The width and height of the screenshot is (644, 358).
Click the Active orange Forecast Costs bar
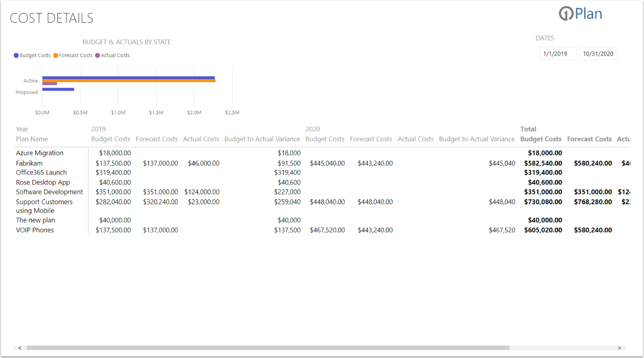(129, 81)
